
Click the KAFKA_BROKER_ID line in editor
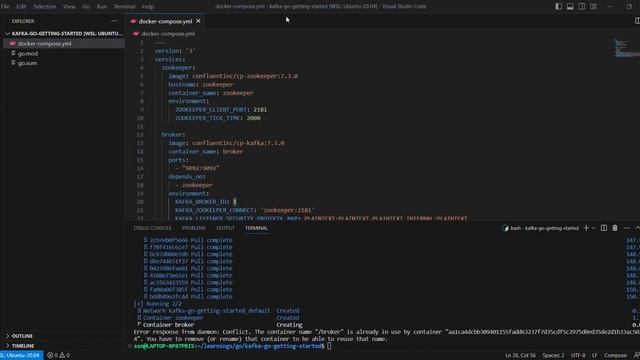pos(206,202)
